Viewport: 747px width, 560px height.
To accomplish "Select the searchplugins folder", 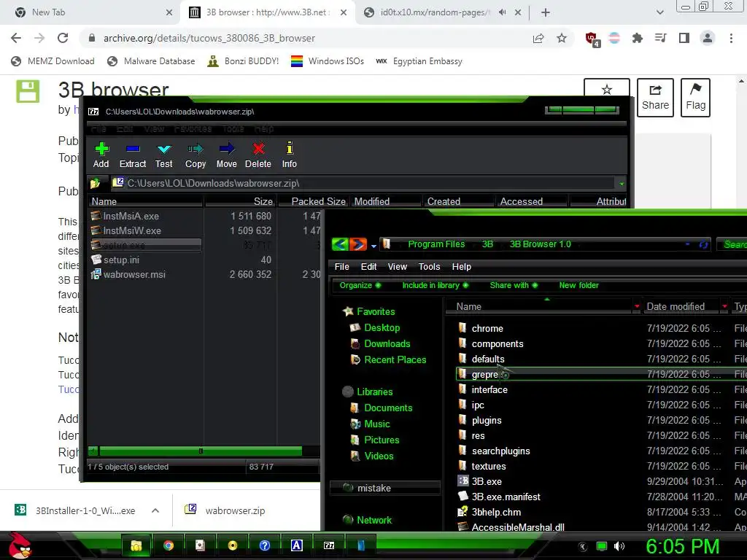I will (x=494, y=451).
